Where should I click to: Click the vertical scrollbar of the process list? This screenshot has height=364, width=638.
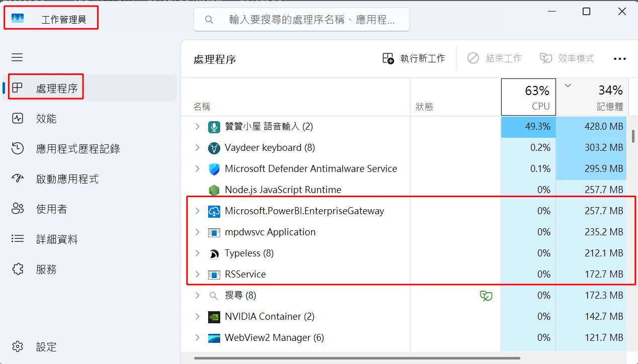click(633, 137)
